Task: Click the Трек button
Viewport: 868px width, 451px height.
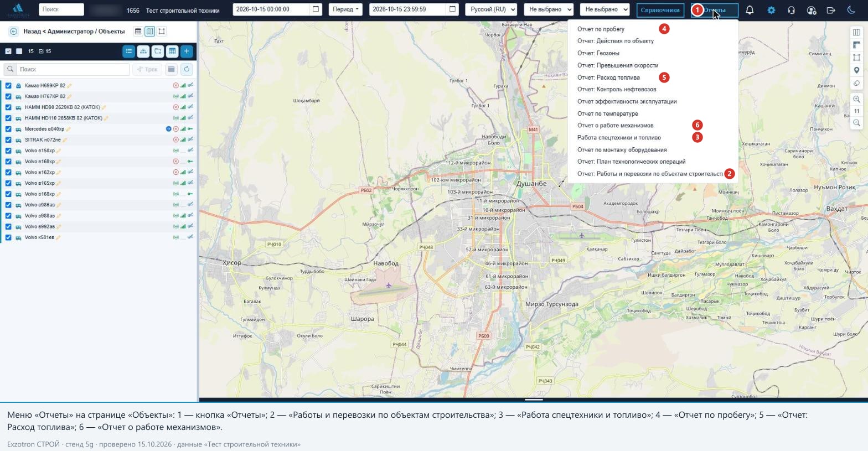Action: (147, 69)
